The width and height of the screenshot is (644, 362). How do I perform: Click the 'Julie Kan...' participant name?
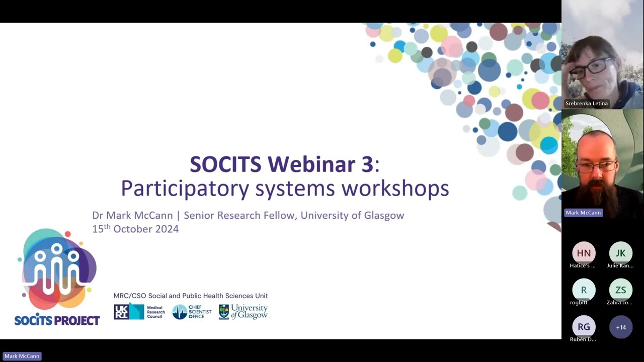click(620, 265)
